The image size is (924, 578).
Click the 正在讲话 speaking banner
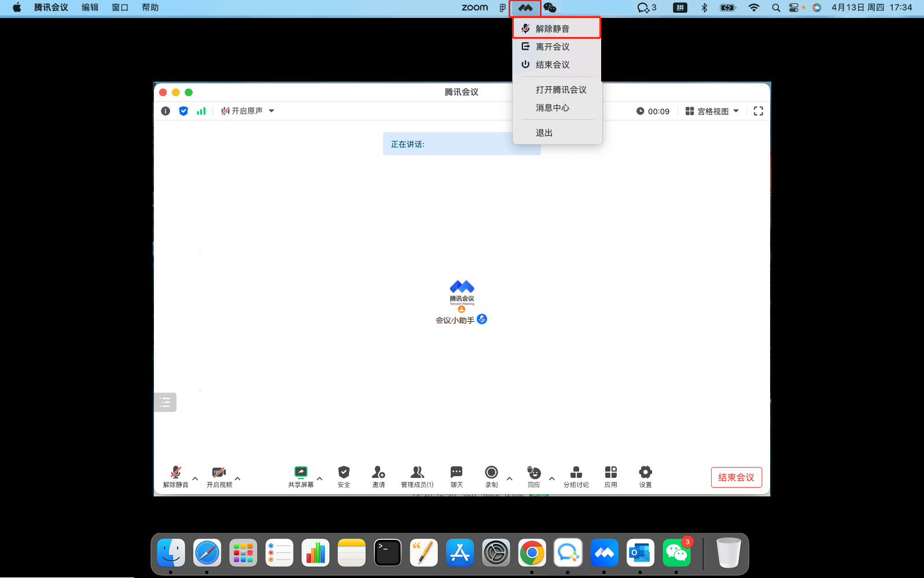[462, 143]
